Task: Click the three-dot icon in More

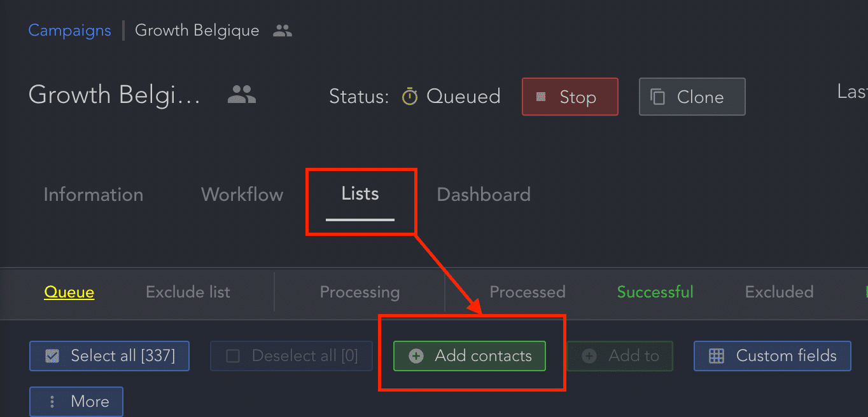Action: 52,402
